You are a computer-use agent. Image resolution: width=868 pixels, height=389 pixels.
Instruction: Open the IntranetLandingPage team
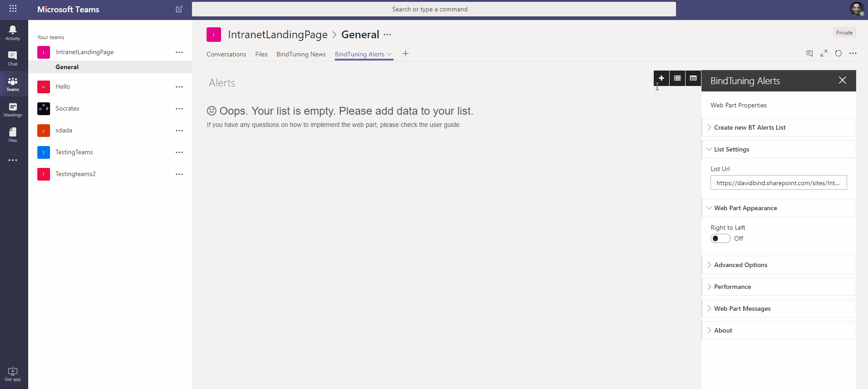pyautogui.click(x=85, y=52)
